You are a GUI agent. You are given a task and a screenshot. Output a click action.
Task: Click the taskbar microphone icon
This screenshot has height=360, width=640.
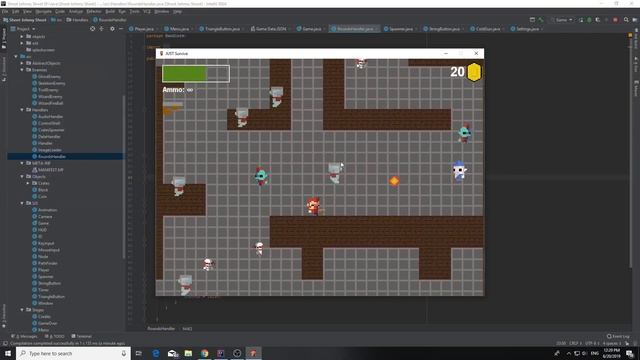pos(124,353)
